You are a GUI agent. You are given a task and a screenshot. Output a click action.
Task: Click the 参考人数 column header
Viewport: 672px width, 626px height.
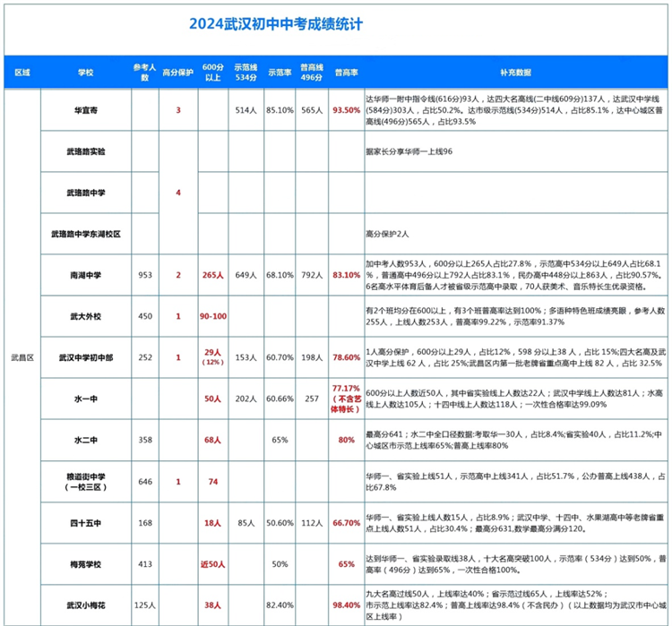(145, 73)
